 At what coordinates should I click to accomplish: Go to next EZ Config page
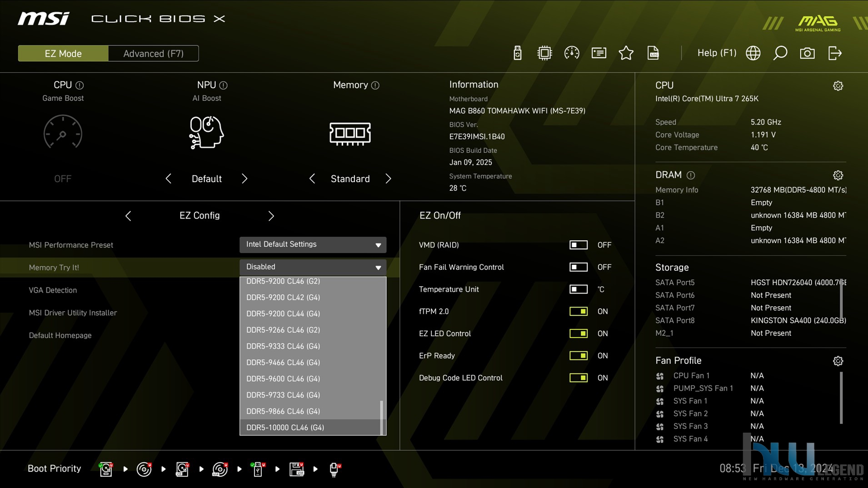[x=271, y=216]
